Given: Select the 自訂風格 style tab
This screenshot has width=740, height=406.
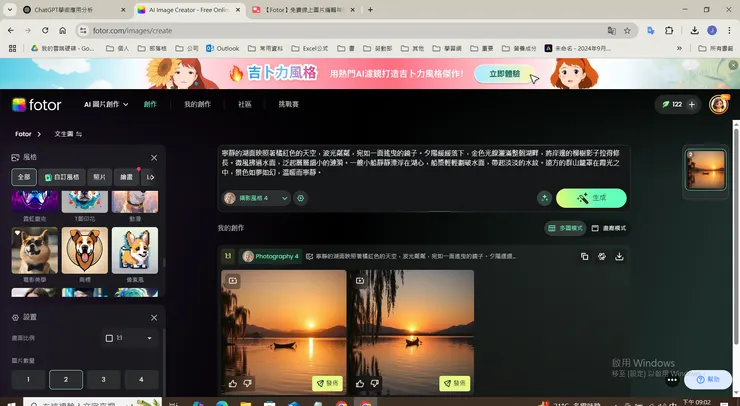Looking at the screenshot, I should coord(62,178).
